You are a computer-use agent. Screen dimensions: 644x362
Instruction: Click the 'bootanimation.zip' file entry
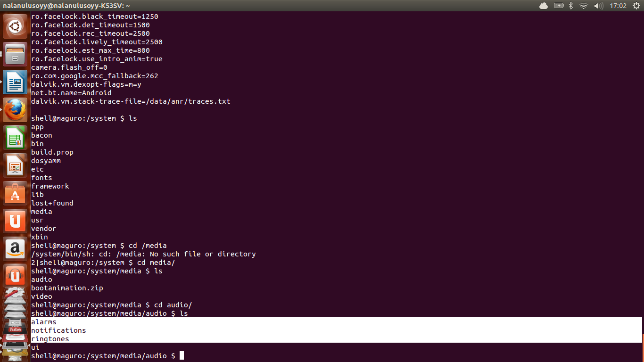coord(67,288)
